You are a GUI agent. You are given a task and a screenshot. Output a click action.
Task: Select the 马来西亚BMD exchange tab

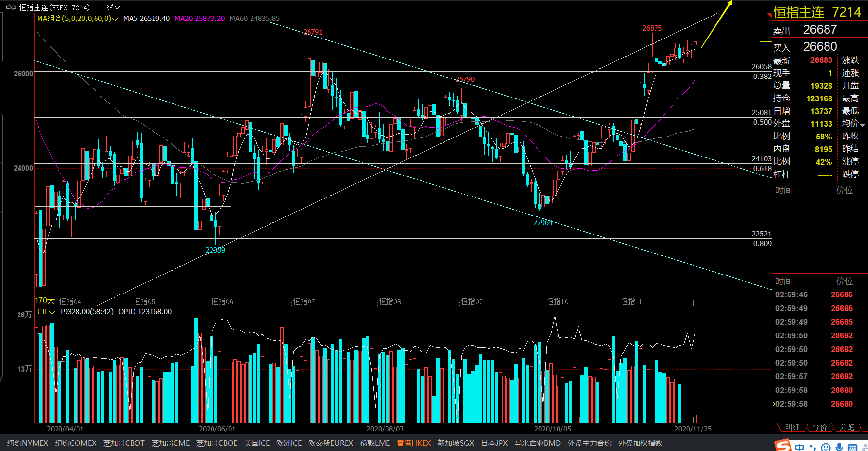(x=538, y=443)
